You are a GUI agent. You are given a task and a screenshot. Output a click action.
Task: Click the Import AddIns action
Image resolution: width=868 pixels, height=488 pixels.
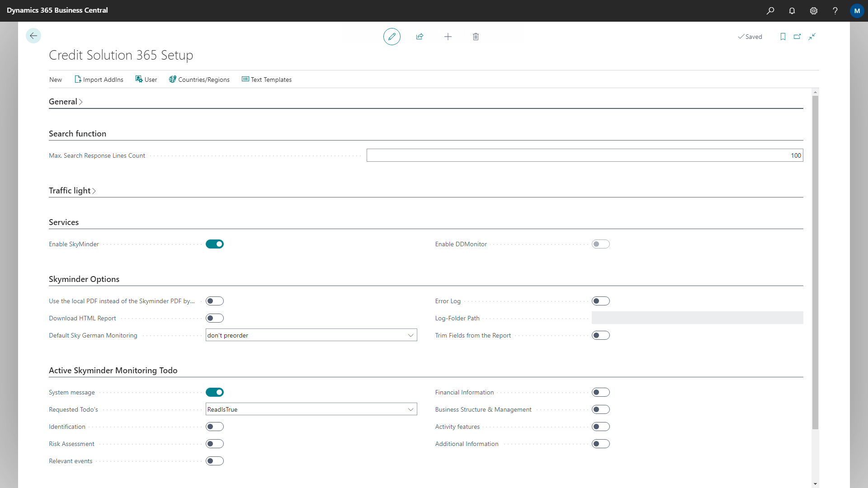(99, 80)
